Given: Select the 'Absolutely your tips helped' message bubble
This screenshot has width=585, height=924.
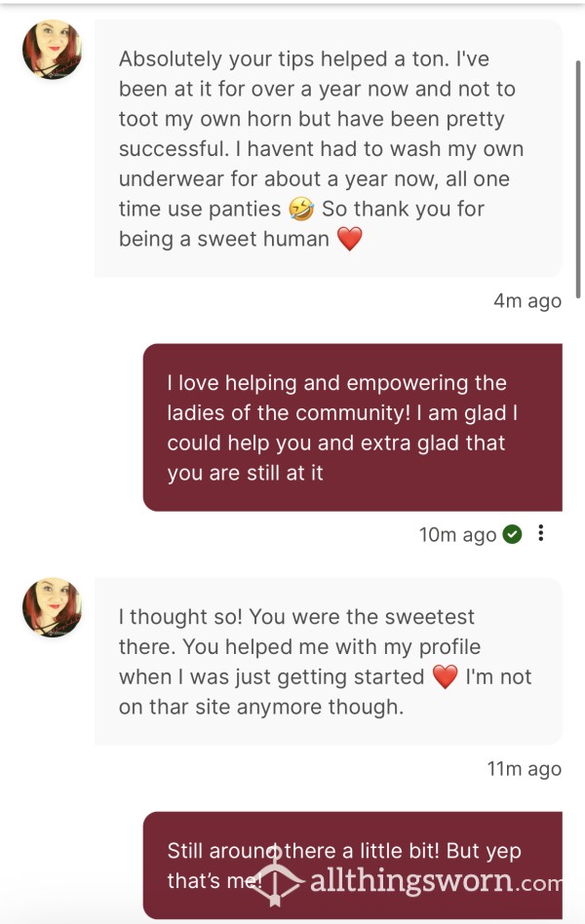Looking at the screenshot, I should click(x=329, y=148).
